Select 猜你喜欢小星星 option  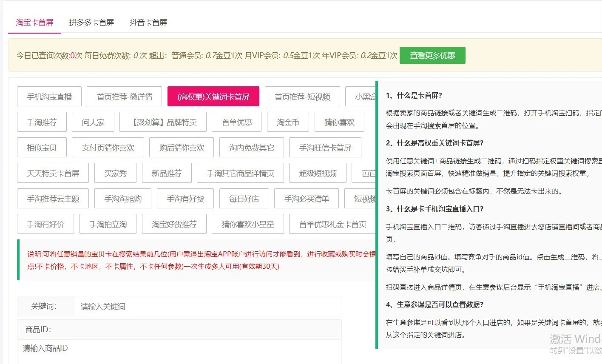pos(248,224)
